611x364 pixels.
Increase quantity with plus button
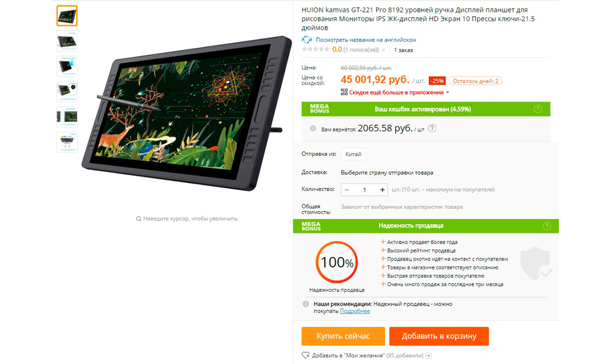[x=382, y=190]
